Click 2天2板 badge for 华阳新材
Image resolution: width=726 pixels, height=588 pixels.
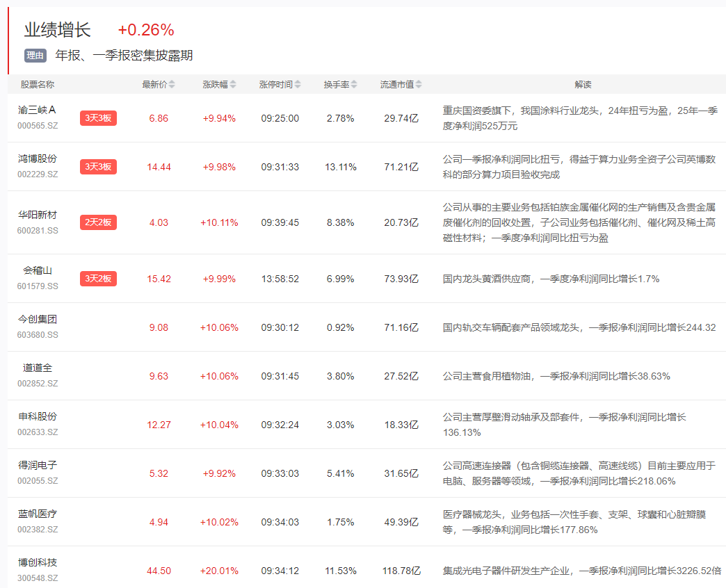98,222
